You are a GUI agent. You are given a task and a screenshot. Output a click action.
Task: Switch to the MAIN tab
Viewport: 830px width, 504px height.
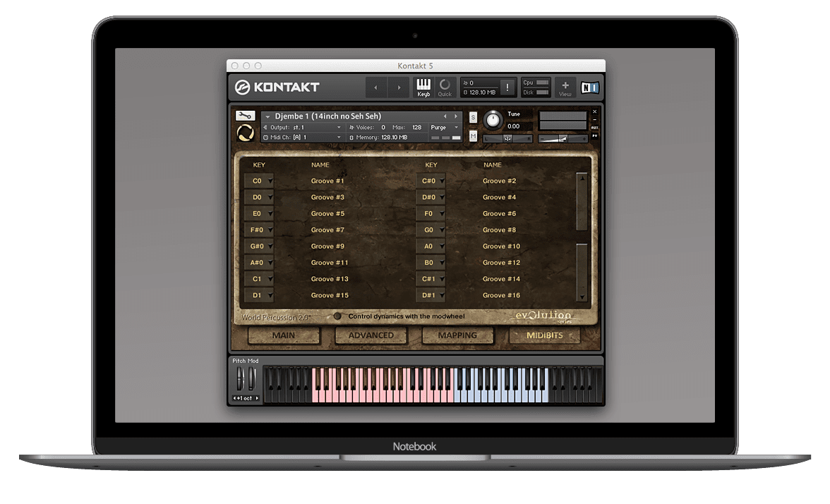[284, 335]
